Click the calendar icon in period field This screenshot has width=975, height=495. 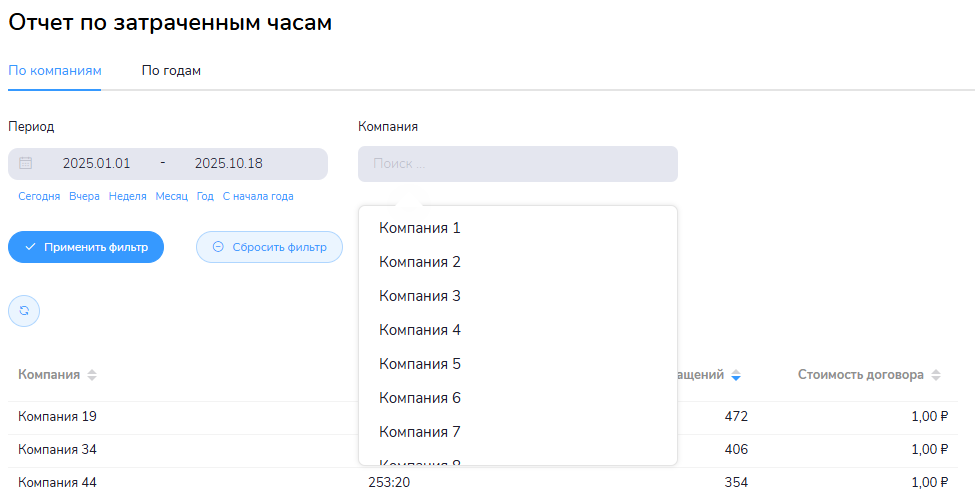pyautogui.click(x=26, y=163)
